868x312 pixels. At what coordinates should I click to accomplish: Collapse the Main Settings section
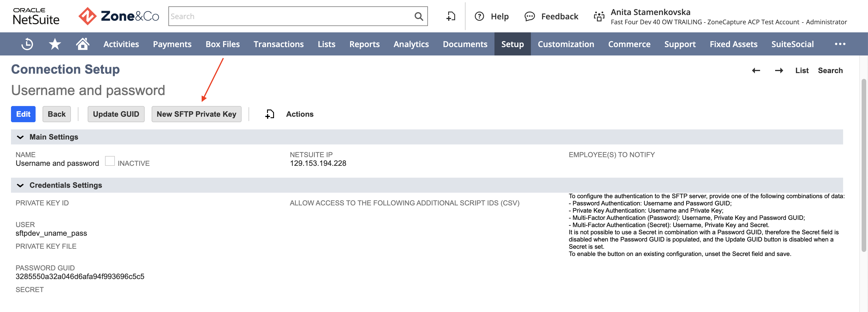(20, 137)
